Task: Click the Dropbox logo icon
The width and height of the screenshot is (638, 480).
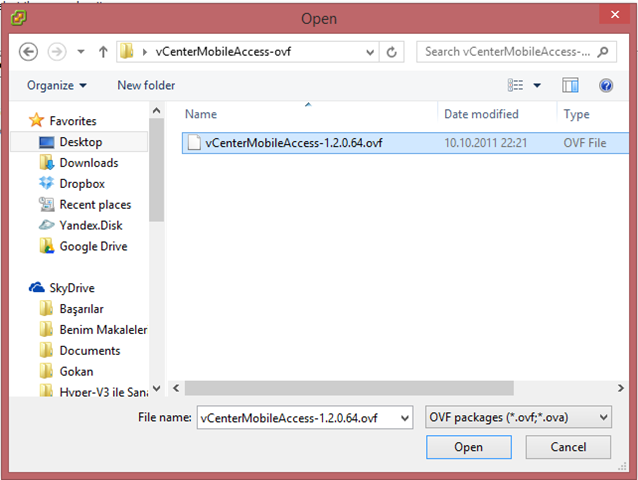Action: click(46, 183)
